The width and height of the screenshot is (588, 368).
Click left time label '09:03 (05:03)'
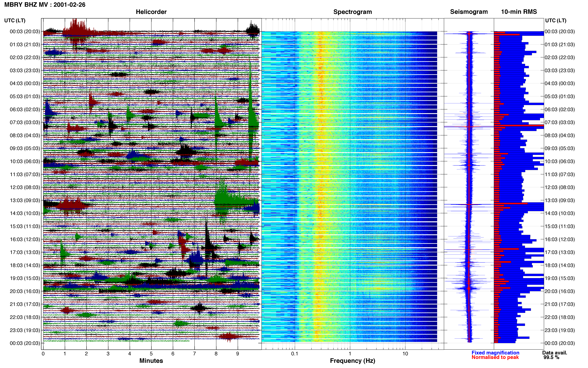point(25,148)
